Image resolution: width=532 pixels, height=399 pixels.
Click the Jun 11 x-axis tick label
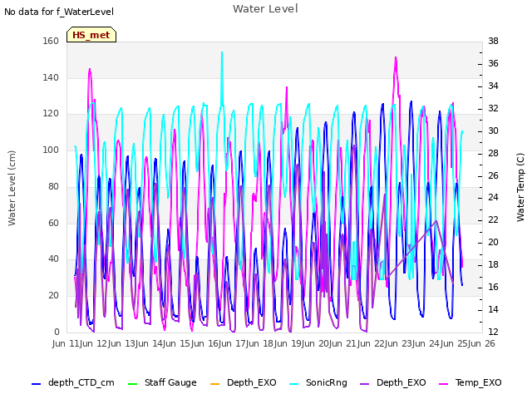(67, 343)
